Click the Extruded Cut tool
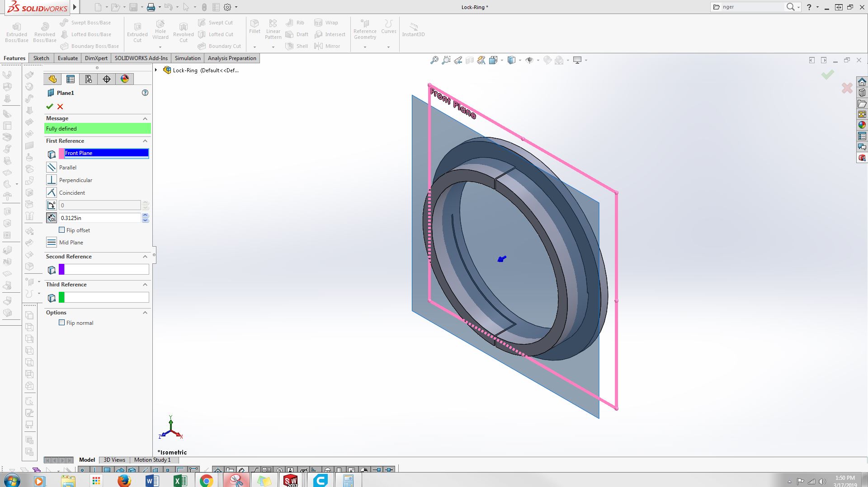Image resolution: width=868 pixels, height=487 pixels. tap(137, 33)
